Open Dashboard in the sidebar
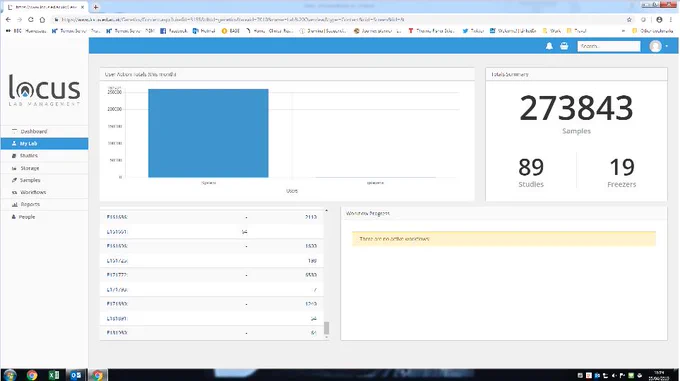This screenshot has height=381, width=680. (44, 131)
